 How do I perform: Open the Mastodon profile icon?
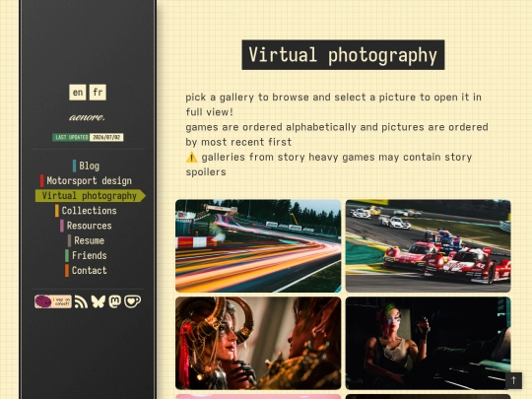(x=115, y=301)
